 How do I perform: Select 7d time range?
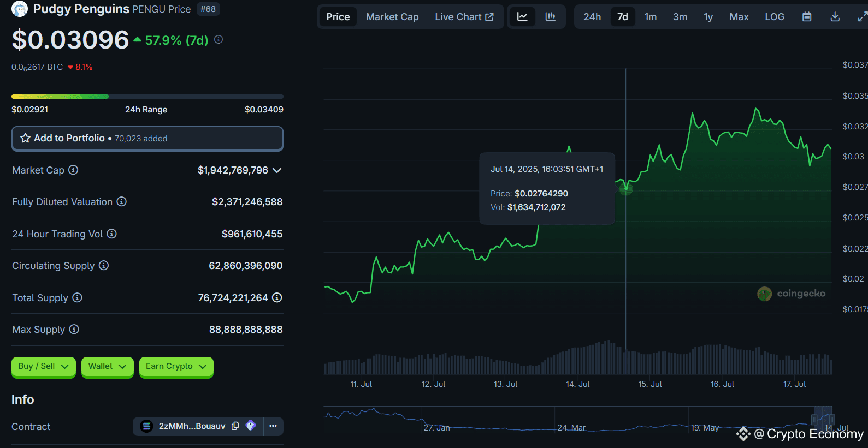[x=623, y=17]
